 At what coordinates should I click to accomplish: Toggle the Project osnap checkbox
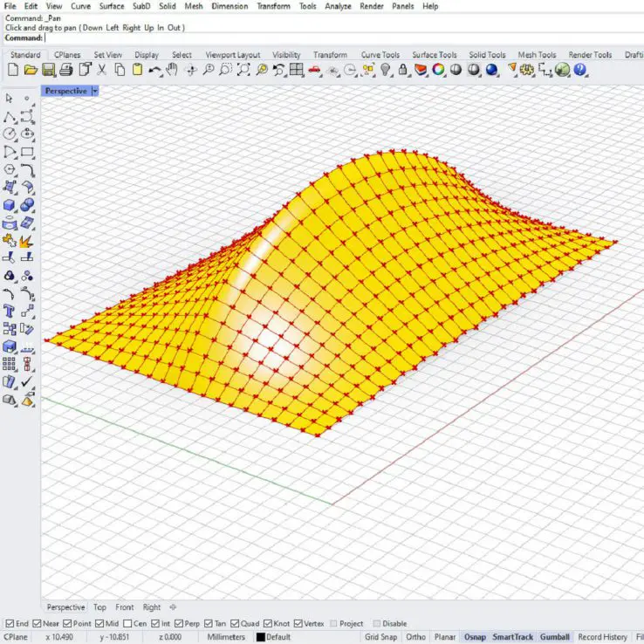click(x=333, y=624)
